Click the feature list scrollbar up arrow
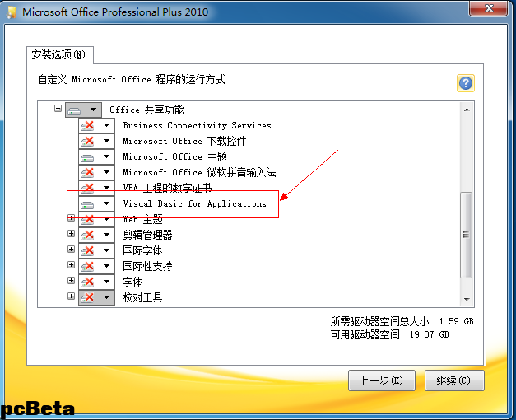The height and width of the screenshot is (420, 516). point(467,110)
